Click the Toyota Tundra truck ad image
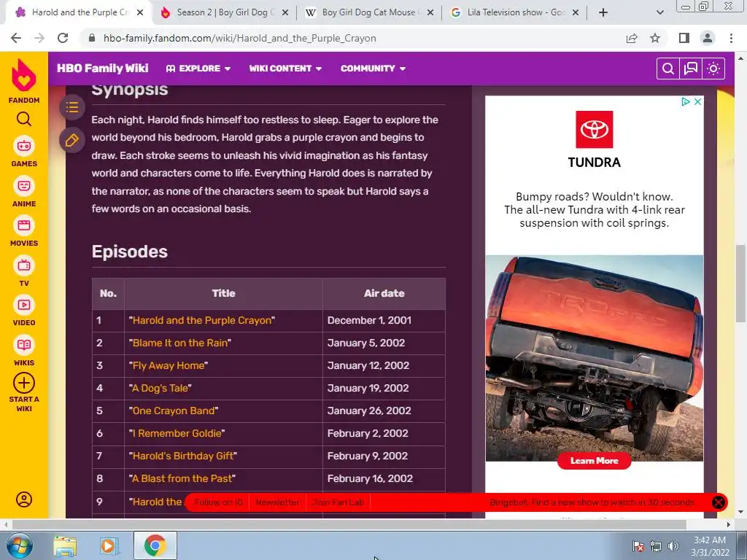The image size is (747, 560). pos(594,358)
